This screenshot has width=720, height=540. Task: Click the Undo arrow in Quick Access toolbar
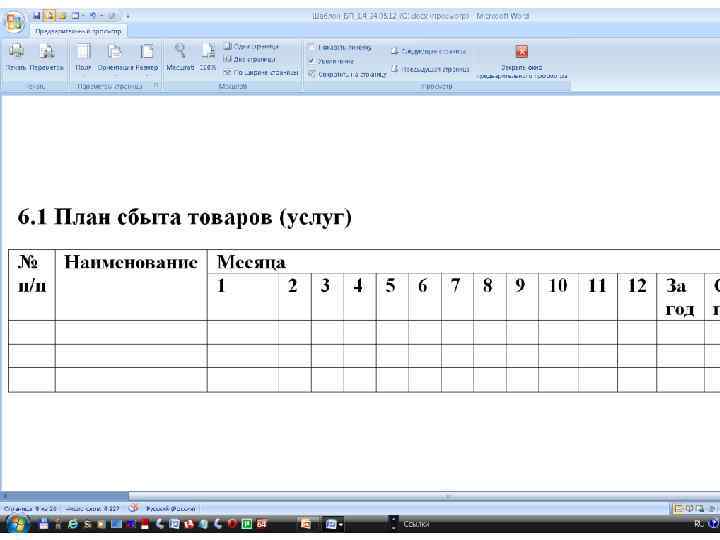point(93,16)
